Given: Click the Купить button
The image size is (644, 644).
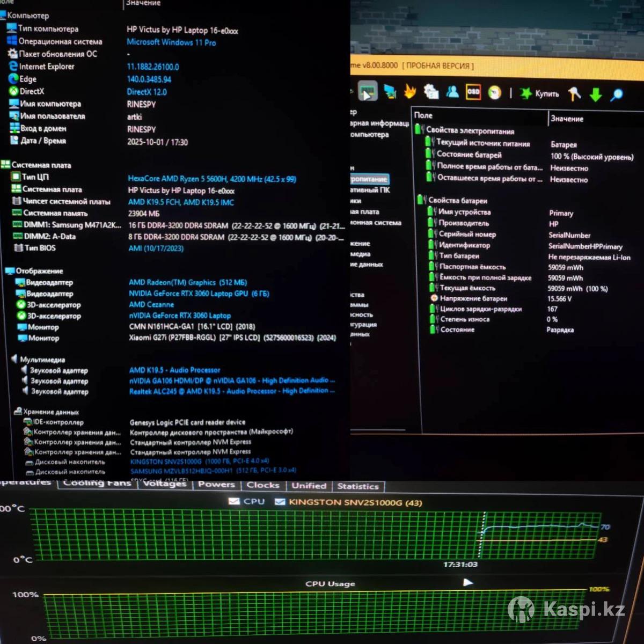Looking at the screenshot, I should (x=540, y=94).
